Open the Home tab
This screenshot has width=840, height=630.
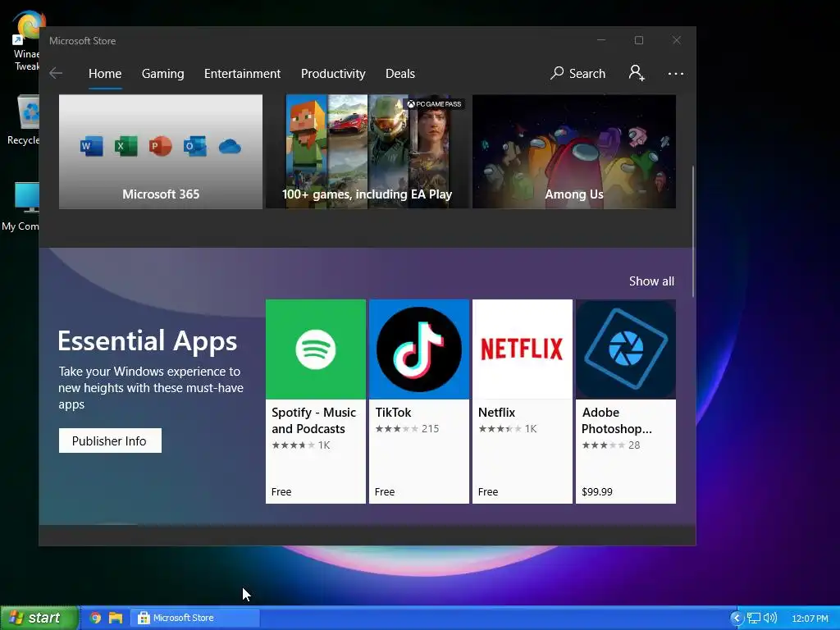coord(105,73)
